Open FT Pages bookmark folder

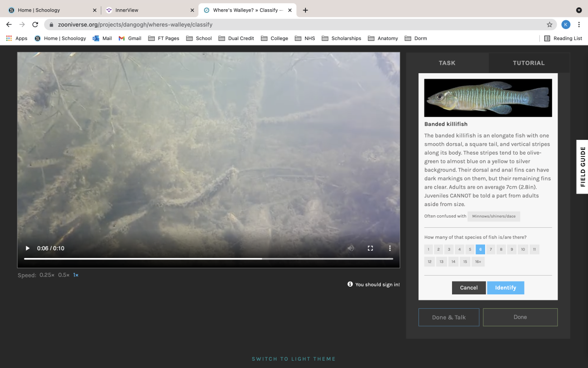coord(164,39)
